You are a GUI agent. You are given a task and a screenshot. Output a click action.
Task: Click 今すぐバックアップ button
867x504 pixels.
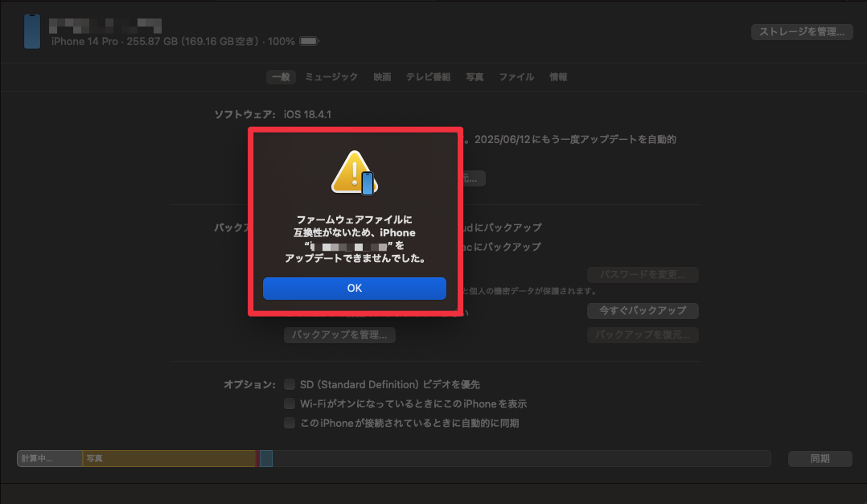click(643, 310)
